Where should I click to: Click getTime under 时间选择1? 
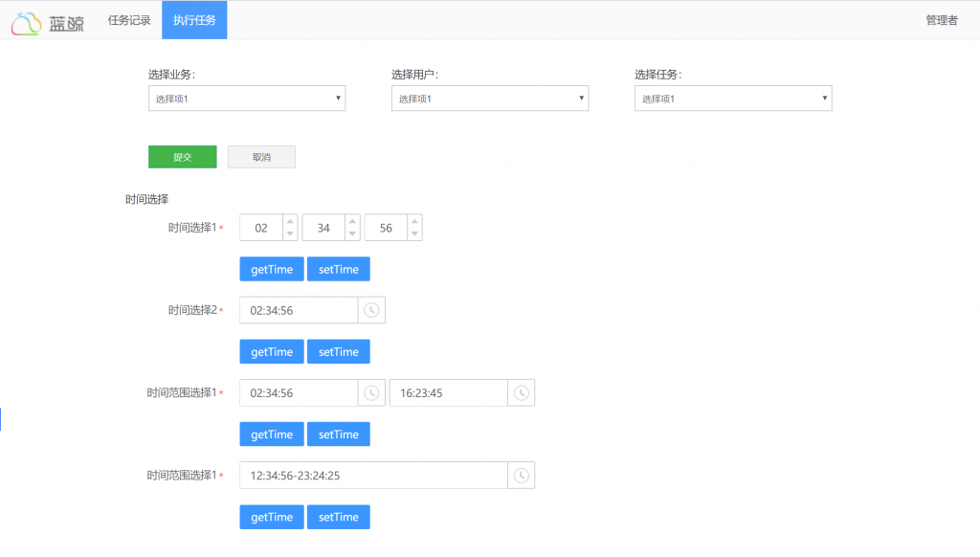pos(272,270)
